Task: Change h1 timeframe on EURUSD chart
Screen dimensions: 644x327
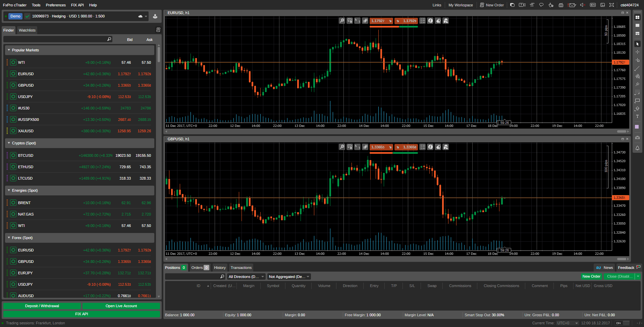Action: click(357, 21)
